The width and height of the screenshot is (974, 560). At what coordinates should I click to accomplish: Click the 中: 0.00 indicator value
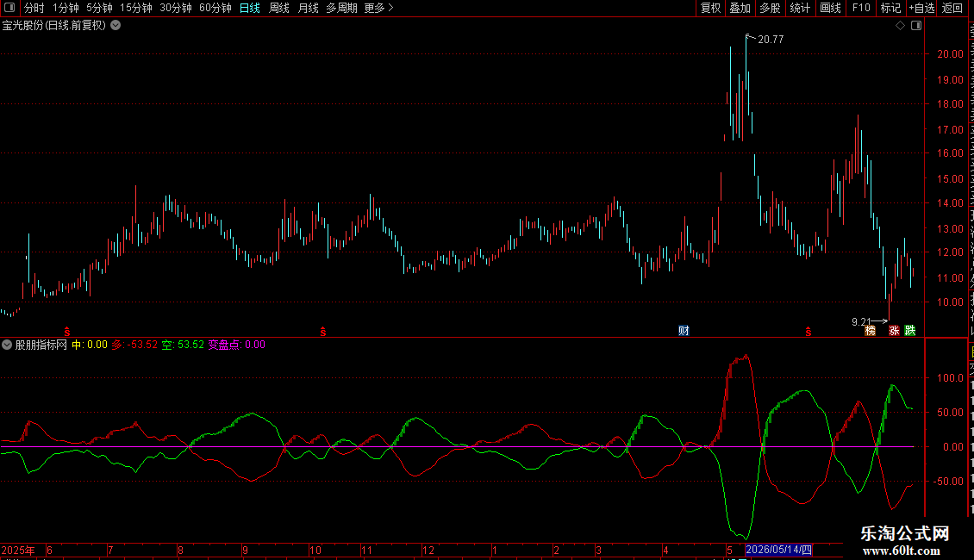[90, 345]
